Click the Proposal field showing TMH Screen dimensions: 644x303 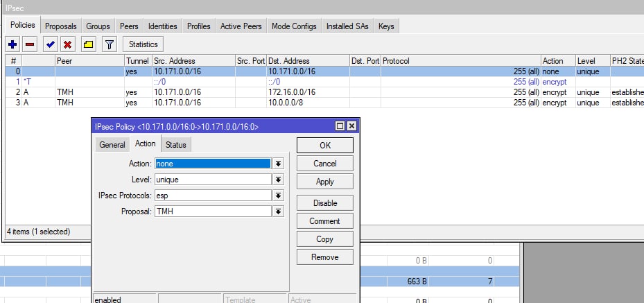point(213,211)
